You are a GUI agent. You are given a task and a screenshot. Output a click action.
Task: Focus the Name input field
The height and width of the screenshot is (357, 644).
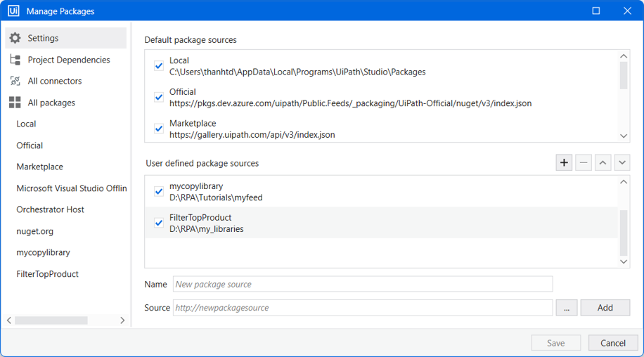pos(363,285)
